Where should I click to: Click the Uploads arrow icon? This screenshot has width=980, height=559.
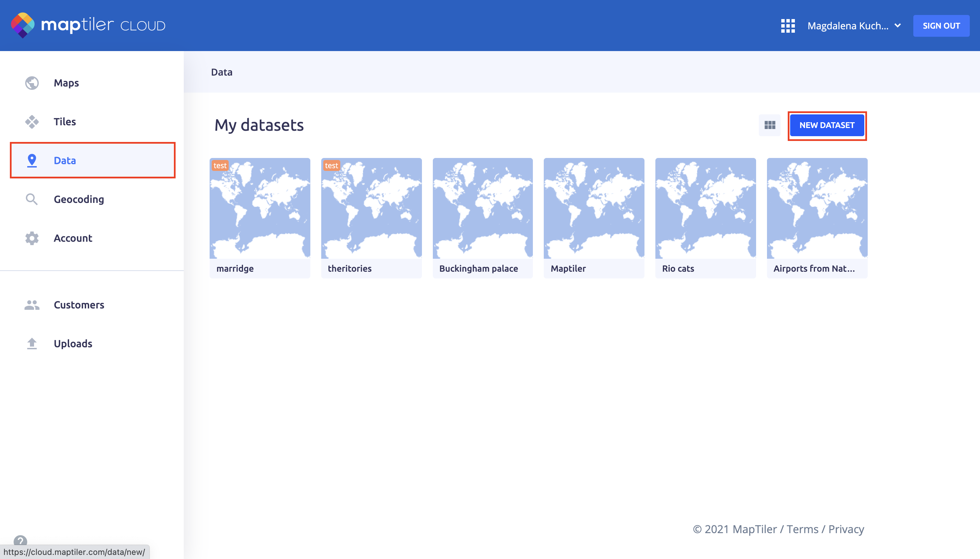[x=32, y=344]
